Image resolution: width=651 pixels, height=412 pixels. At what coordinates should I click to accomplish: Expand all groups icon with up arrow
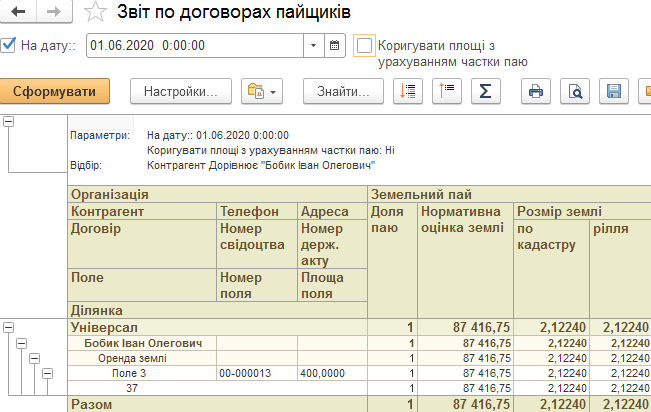tap(447, 91)
